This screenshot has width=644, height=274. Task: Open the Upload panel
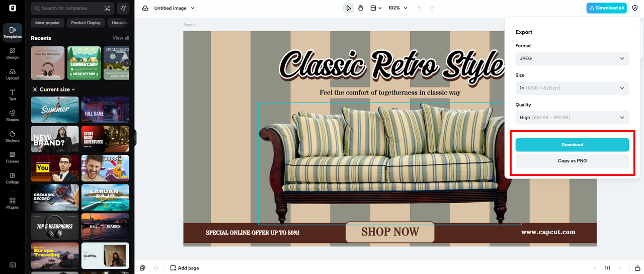[x=13, y=74]
